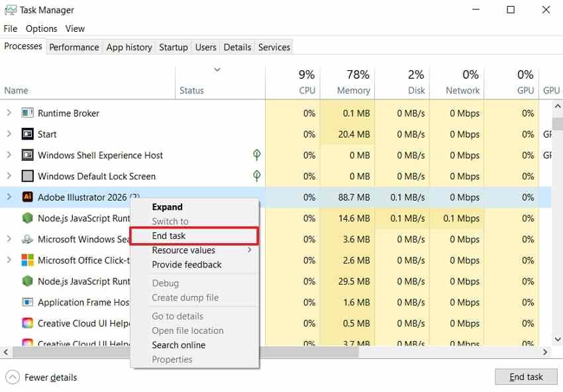Open the View menu
Viewport: 563px width, 392px height.
pos(75,28)
